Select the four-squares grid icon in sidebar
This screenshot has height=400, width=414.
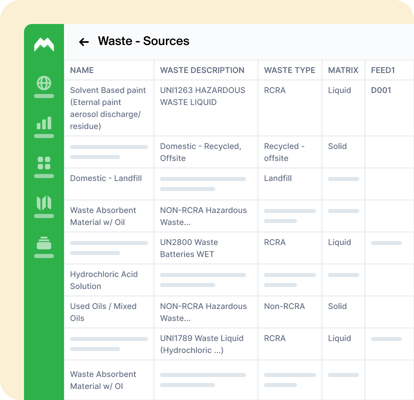(x=44, y=163)
